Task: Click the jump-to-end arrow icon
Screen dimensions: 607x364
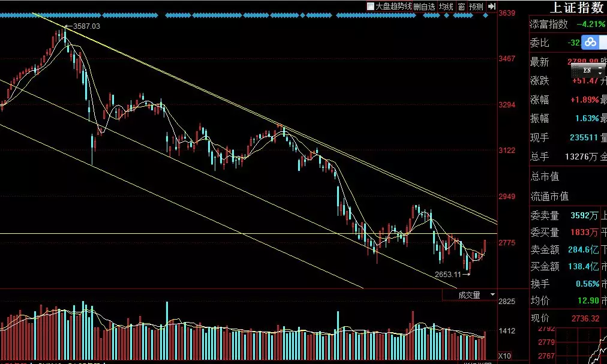Action: pyautogui.click(x=491, y=7)
